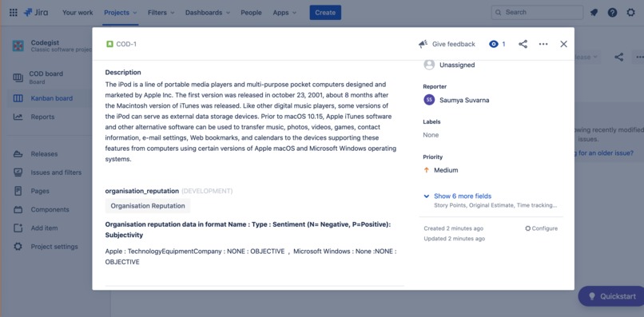
Task: Select Issues and filters in sidebar
Action: 56,172
